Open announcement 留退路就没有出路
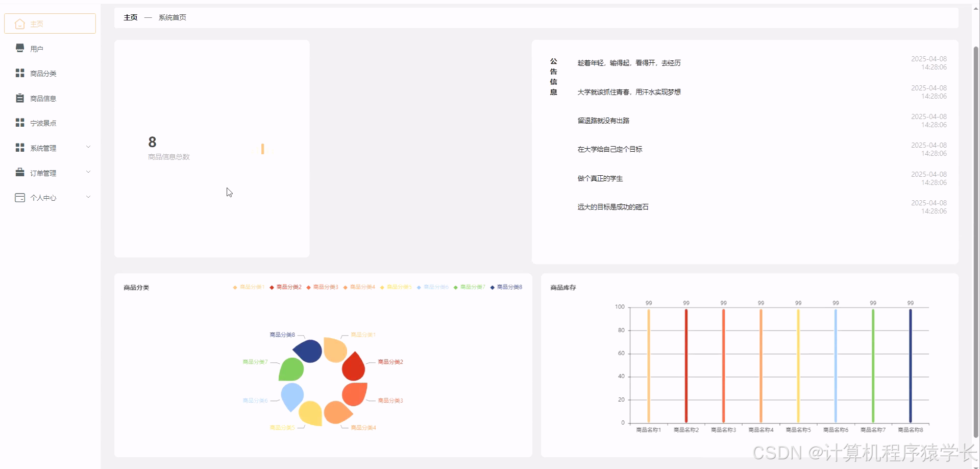The width and height of the screenshot is (980, 469). tap(603, 121)
